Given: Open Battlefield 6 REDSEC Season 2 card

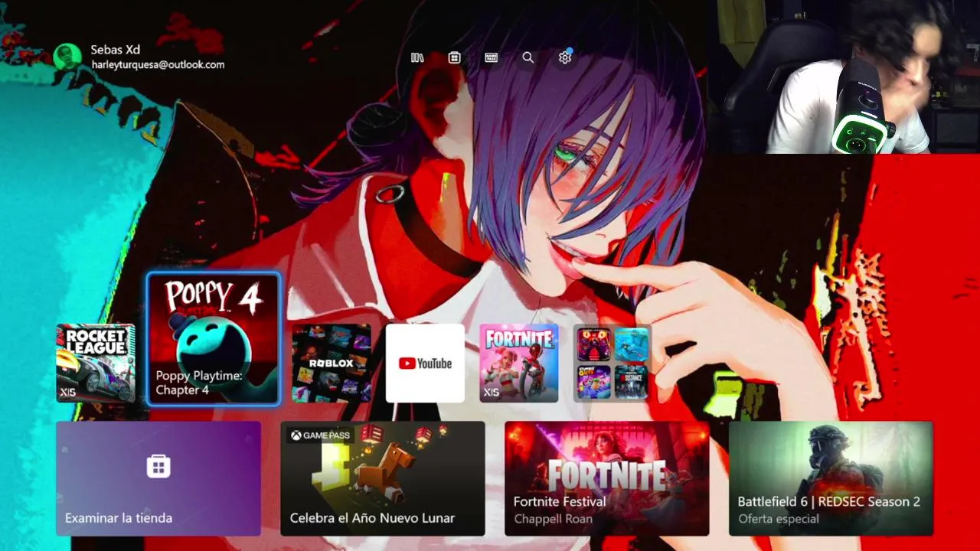Looking at the screenshot, I should pyautogui.click(x=831, y=478).
